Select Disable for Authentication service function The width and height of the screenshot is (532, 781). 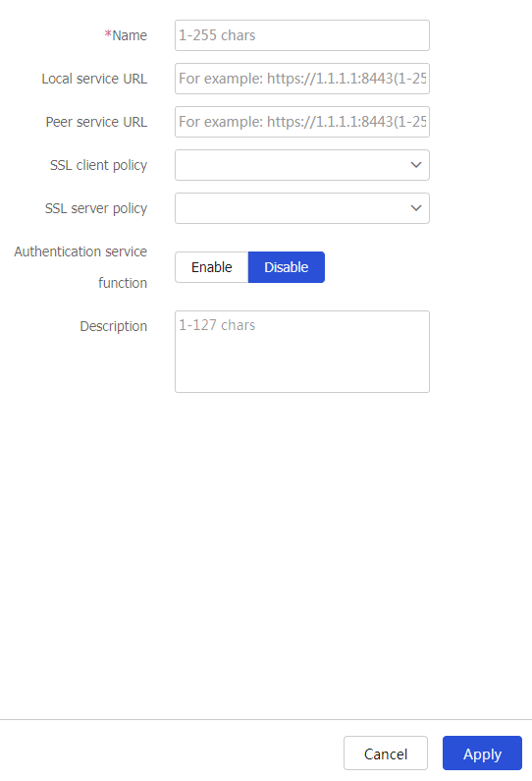pyautogui.click(x=287, y=267)
